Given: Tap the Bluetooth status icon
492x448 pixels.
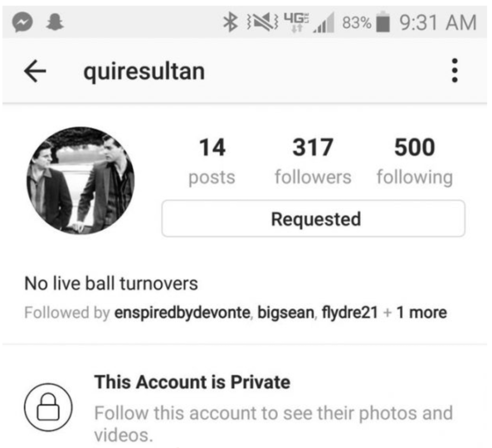Looking at the screenshot, I should (230, 22).
